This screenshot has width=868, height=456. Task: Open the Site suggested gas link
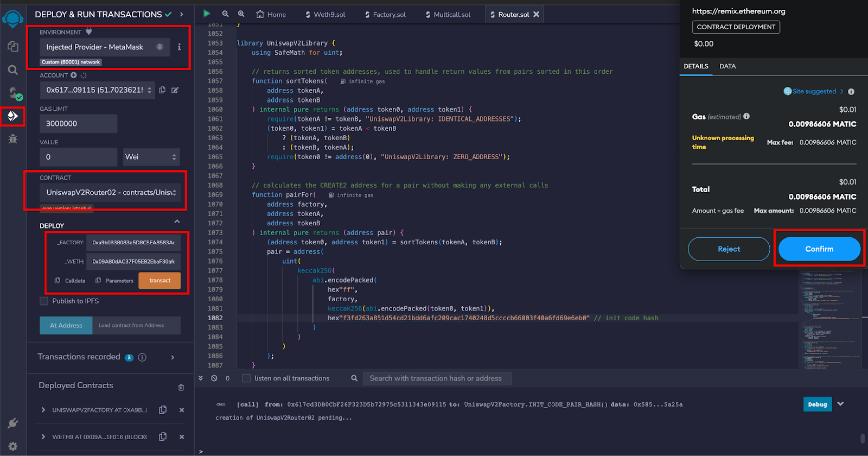[814, 92]
